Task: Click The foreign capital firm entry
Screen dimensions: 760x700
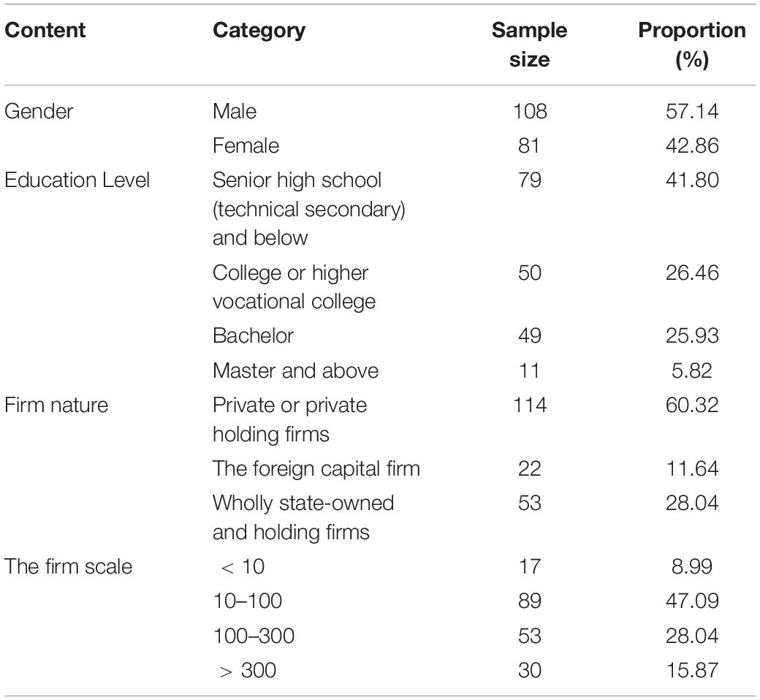Action: 316,468
